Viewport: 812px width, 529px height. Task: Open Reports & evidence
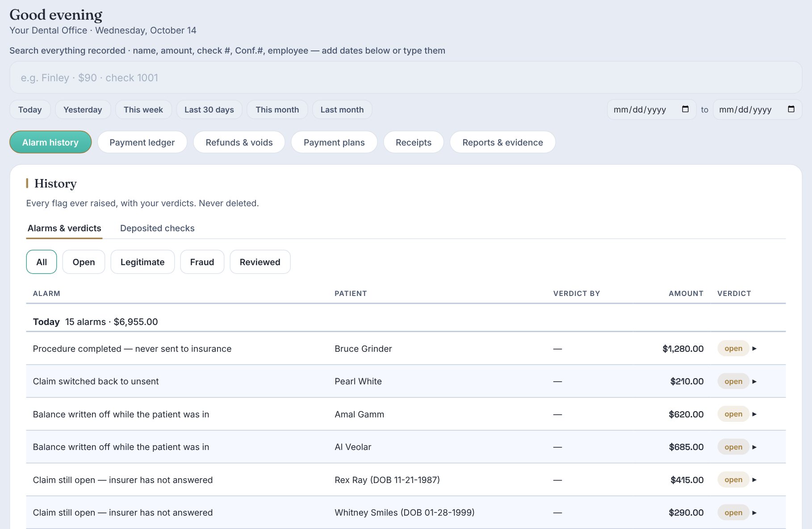coord(502,142)
